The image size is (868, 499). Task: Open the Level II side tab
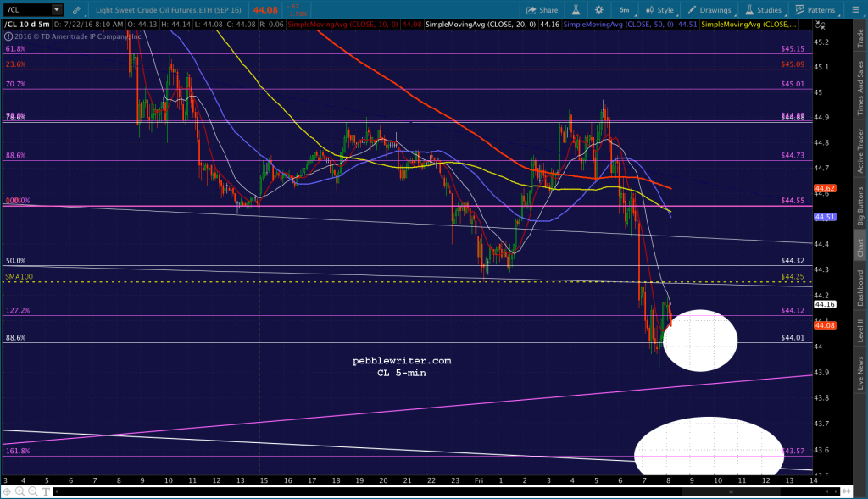coord(860,330)
